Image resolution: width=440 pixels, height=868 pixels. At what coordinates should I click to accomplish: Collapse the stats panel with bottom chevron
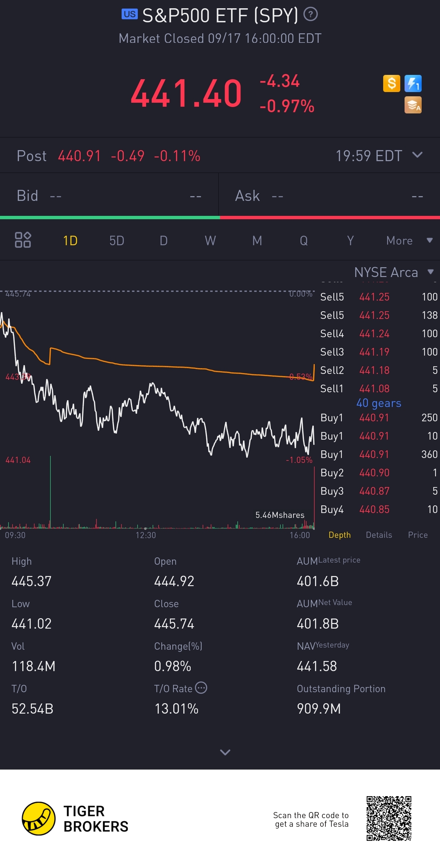point(225,752)
